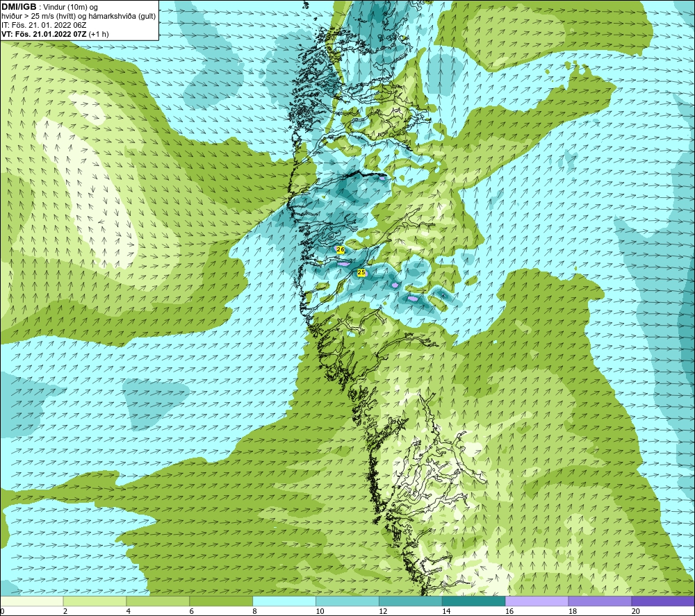This screenshot has height=616, width=695.
Task: Click the 'hviður > 25 m/s (hvítt)' legend text
Action: (x=39, y=16)
